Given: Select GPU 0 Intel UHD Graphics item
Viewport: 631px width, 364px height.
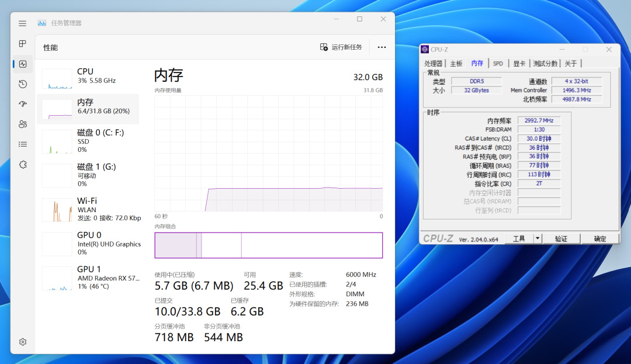Looking at the screenshot, I should point(88,244).
